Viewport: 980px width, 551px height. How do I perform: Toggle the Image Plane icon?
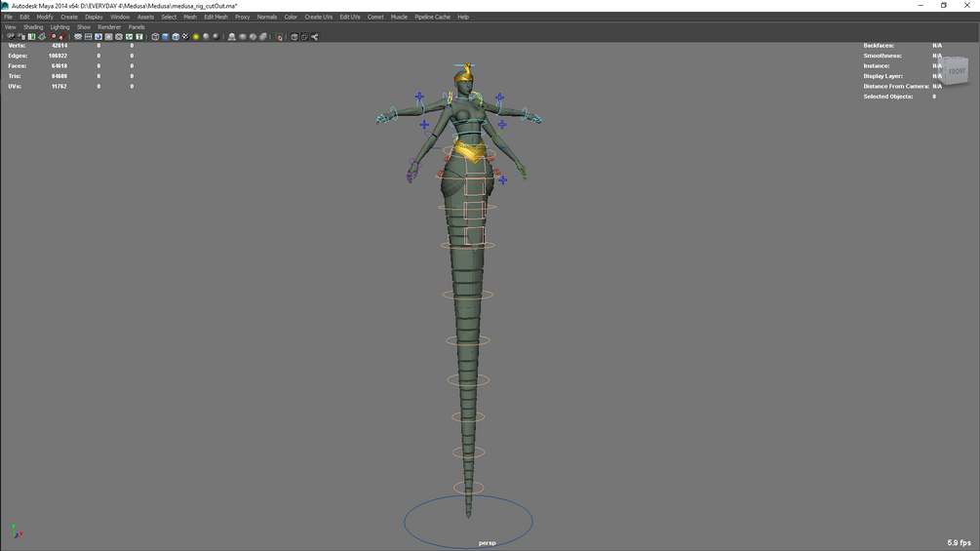pyautogui.click(x=41, y=37)
